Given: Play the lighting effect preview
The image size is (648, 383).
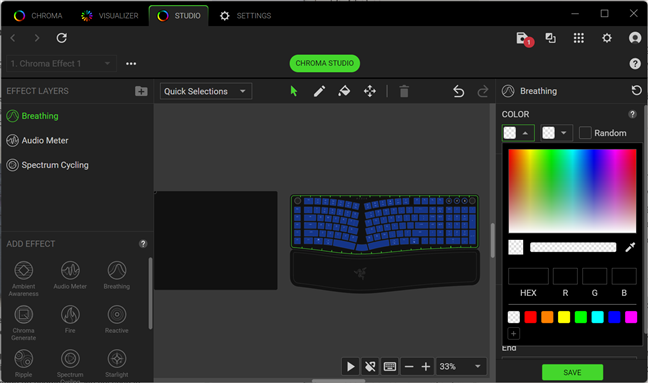Looking at the screenshot, I should coord(350,366).
